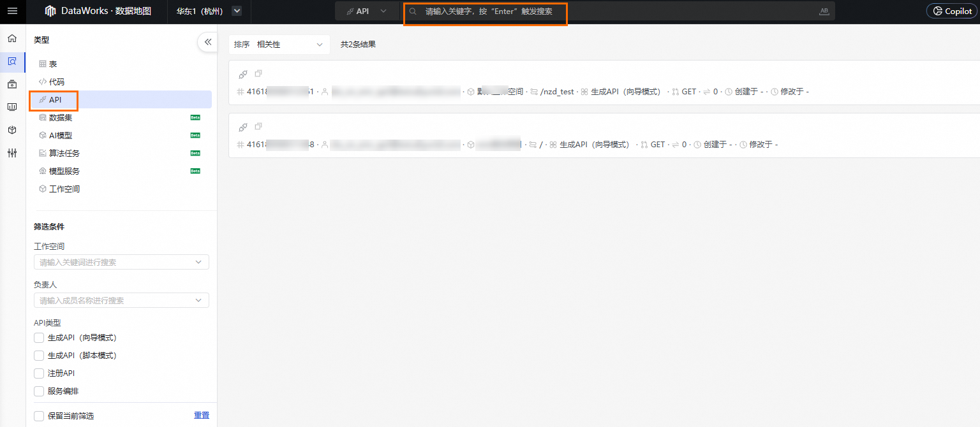Select the API type in the list
980x427 pixels.
121,100
